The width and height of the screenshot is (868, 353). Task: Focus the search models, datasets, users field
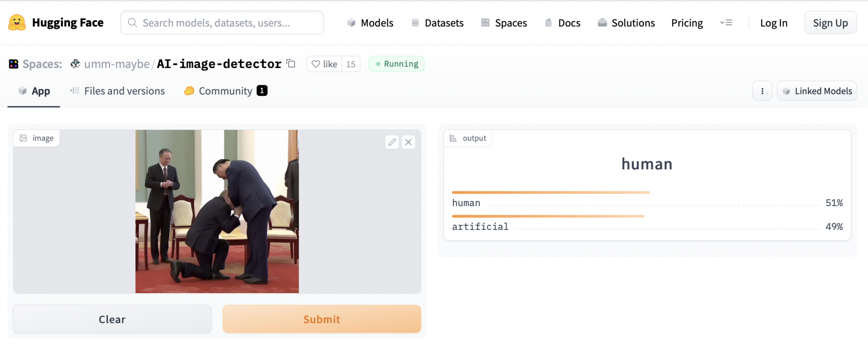tap(222, 23)
